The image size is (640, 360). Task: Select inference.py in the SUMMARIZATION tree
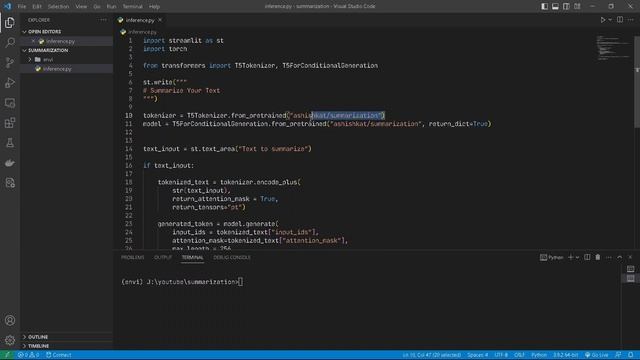(66, 69)
